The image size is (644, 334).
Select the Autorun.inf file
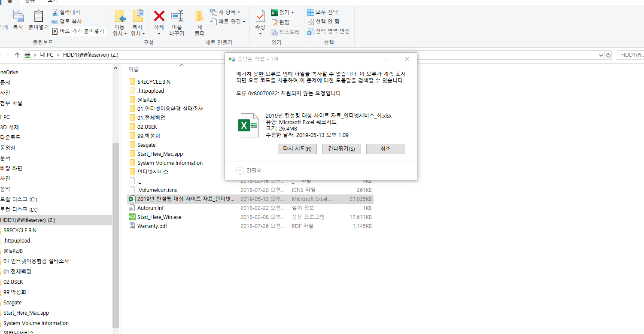coord(150,208)
